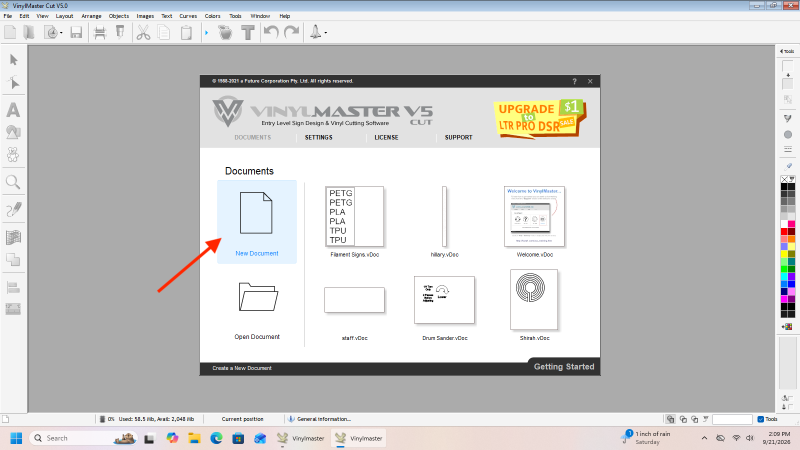Open the Layout menu
Screen dimensions: 800x450
click(x=64, y=16)
